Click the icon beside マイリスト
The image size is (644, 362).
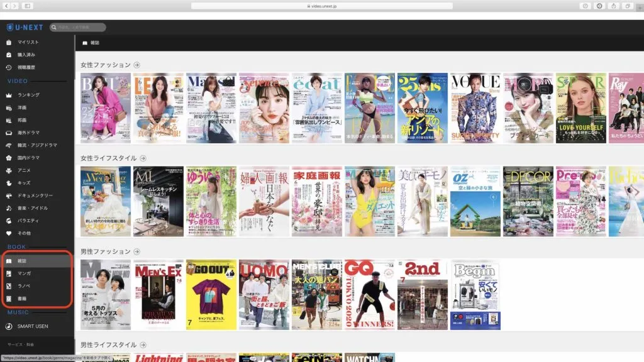click(9, 42)
